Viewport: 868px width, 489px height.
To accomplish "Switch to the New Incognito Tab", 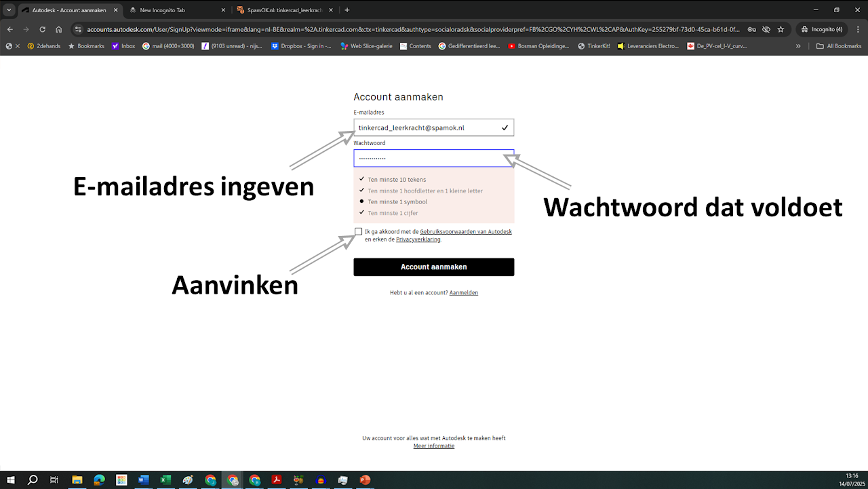I will pyautogui.click(x=177, y=10).
